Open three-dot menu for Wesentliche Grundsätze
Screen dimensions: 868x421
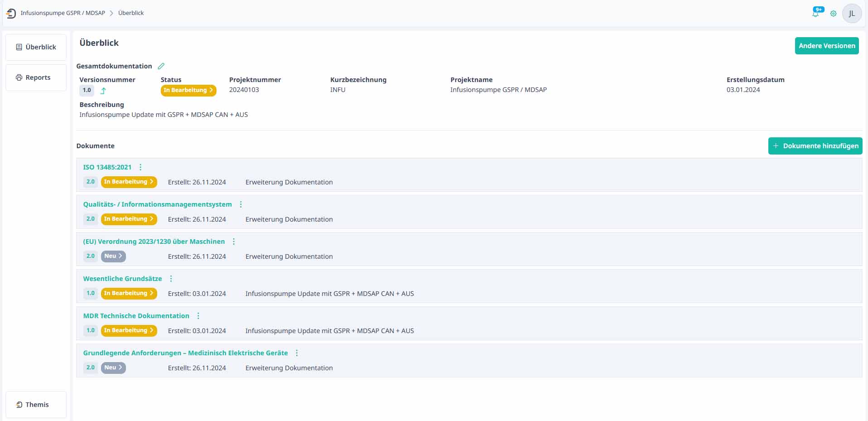click(171, 279)
